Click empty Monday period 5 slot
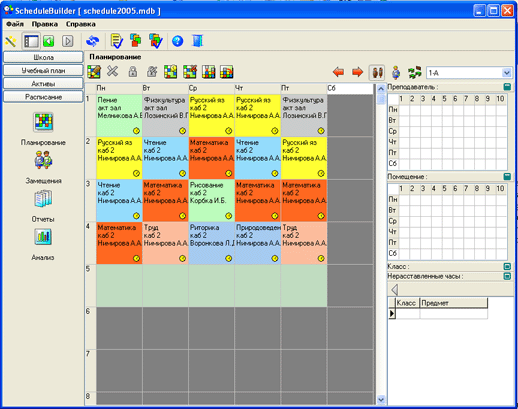The image size is (518, 409). click(x=119, y=286)
